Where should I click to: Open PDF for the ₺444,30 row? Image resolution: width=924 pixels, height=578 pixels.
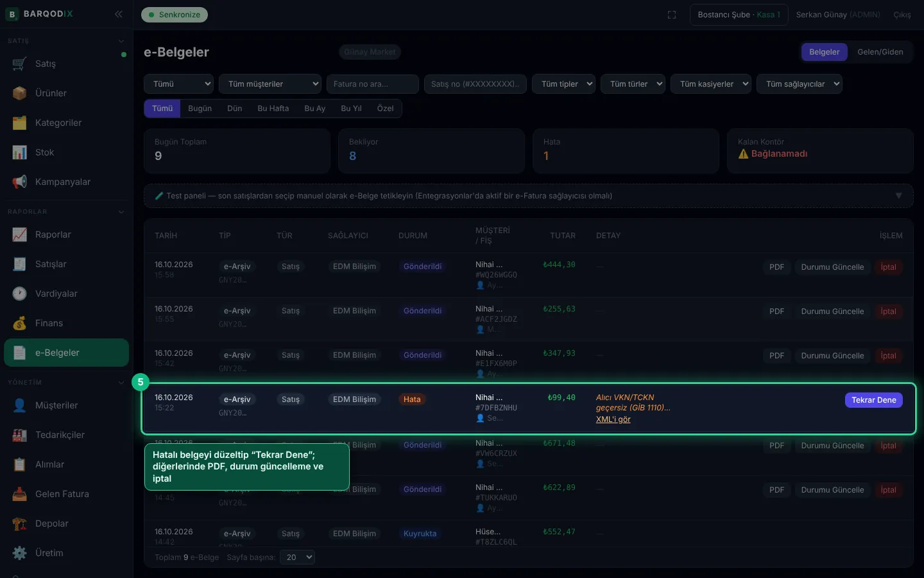(777, 267)
